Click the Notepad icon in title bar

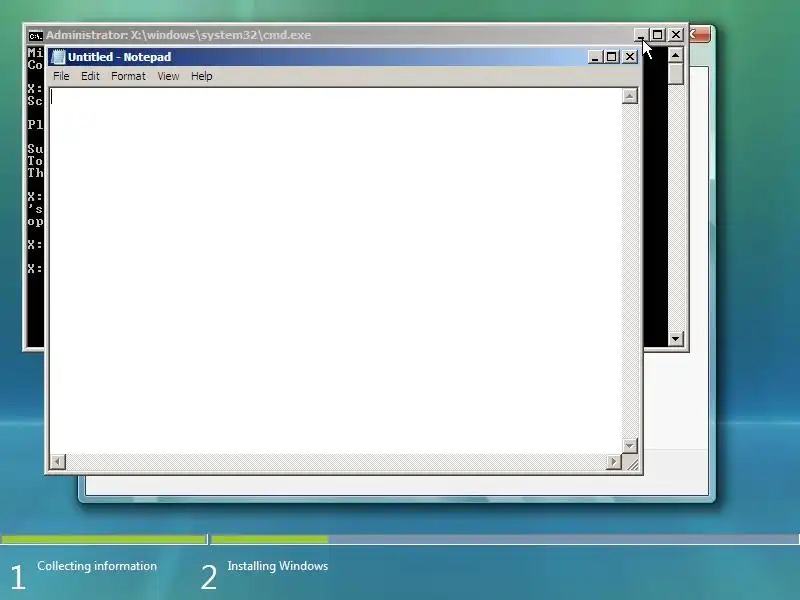pyautogui.click(x=59, y=57)
